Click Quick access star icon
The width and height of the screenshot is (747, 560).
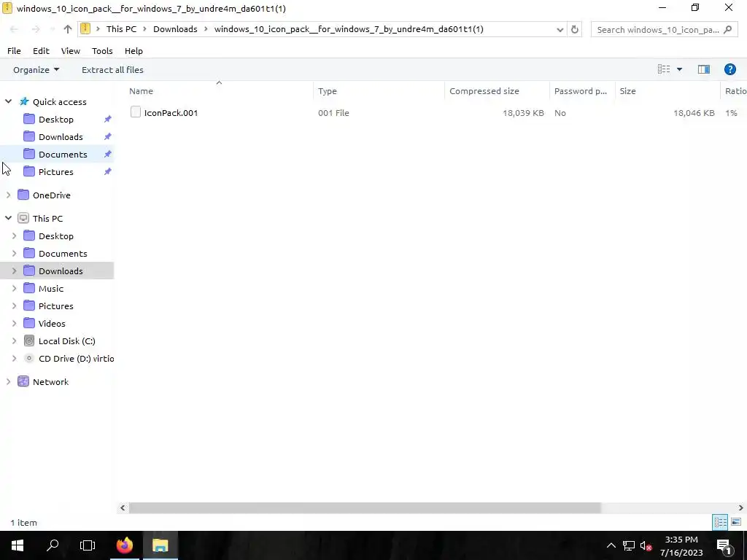coord(24,101)
